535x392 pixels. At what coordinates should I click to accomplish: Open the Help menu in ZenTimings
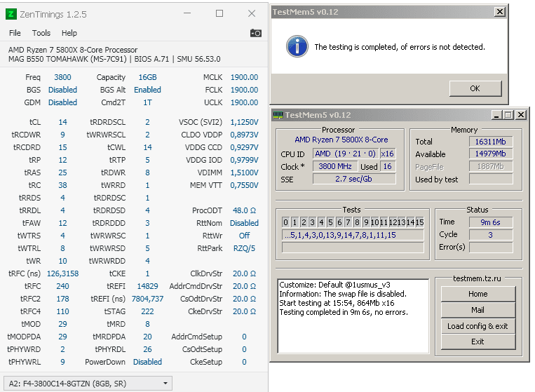click(69, 33)
